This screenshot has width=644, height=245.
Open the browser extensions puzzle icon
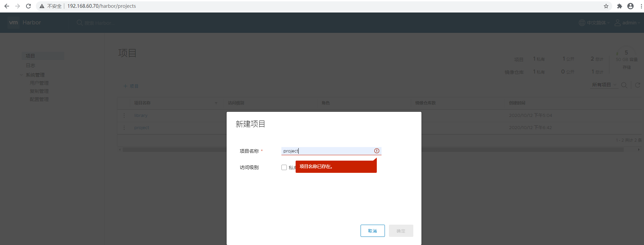coord(620,6)
